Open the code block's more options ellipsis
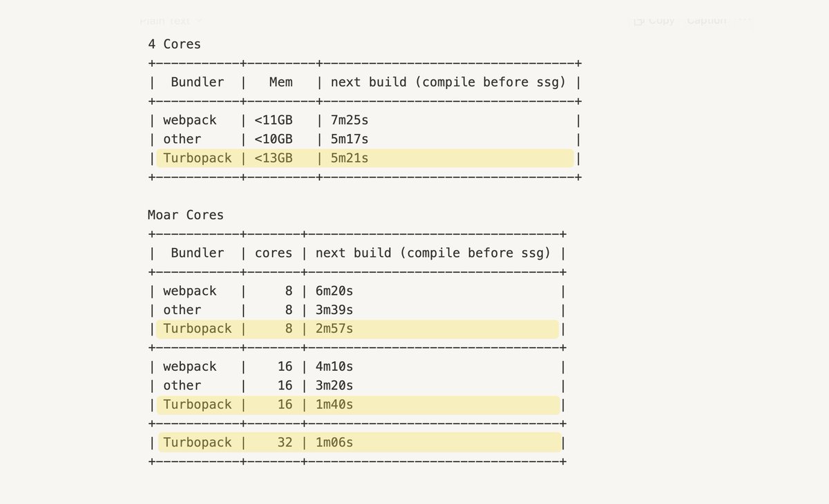Screen dimensions: 829x504 click(743, 21)
